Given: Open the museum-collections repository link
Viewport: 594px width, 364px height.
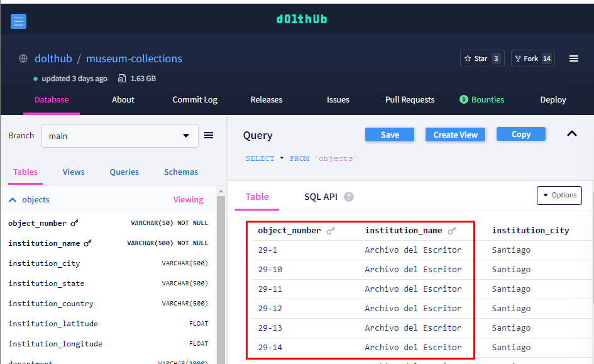Looking at the screenshot, I should [x=134, y=58].
